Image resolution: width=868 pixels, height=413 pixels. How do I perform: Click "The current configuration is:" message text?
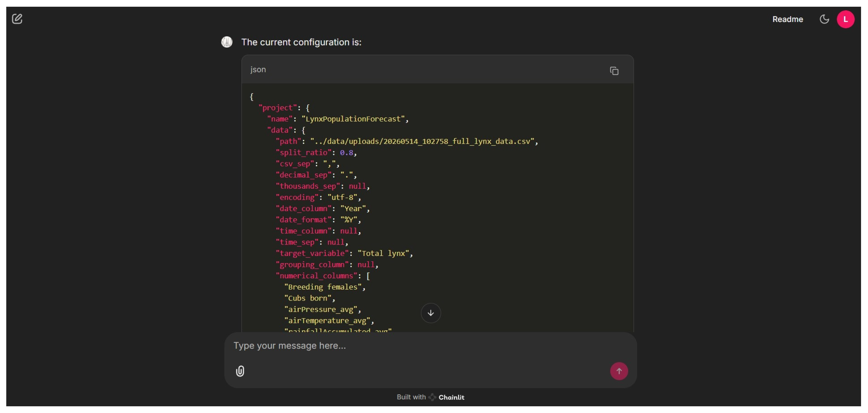[301, 42]
